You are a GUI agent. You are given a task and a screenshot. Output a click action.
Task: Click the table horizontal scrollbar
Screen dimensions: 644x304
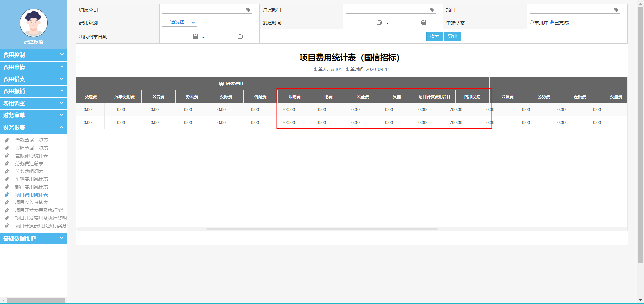322,229
